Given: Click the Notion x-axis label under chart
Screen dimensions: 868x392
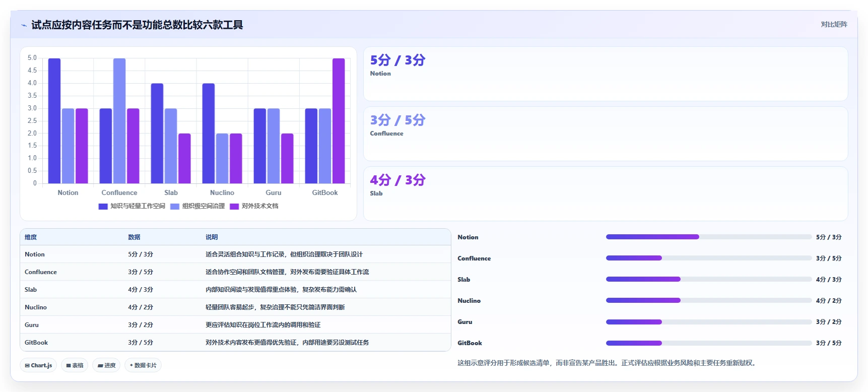Looking at the screenshot, I should click(68, 192).
